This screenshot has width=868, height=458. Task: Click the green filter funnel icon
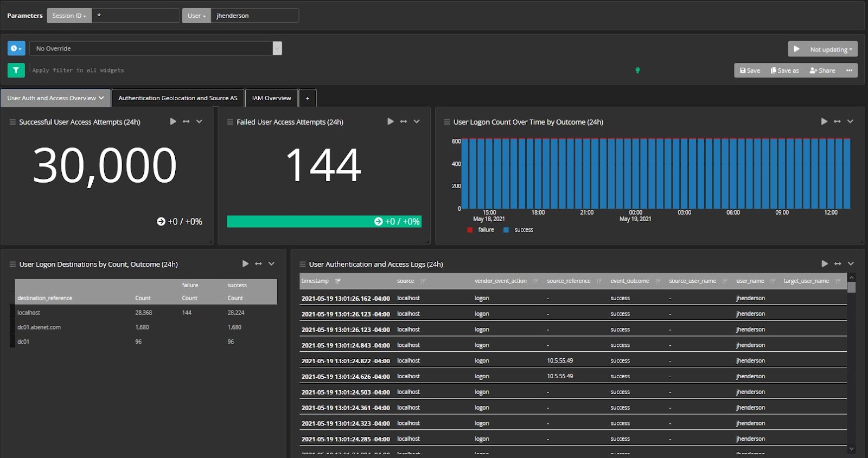tap(16, 70)
